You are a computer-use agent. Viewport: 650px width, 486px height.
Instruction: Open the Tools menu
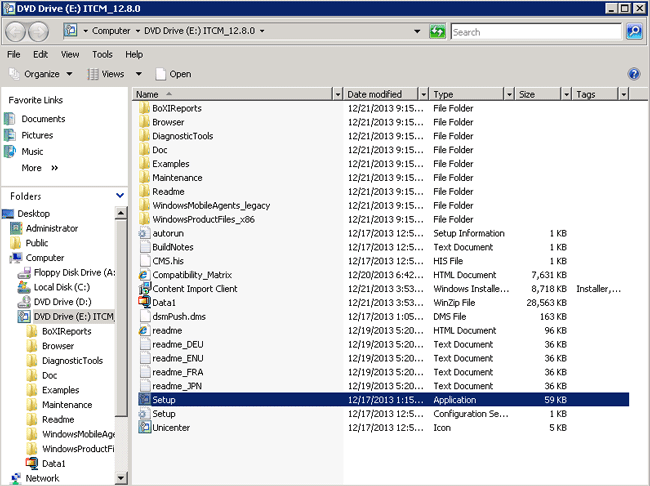[x=102, y=54]
